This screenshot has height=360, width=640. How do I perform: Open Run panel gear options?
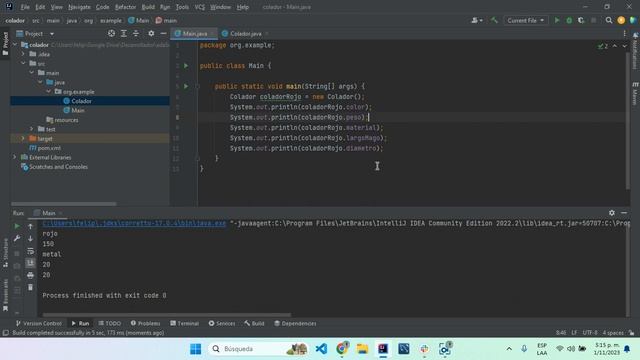point(611,213)
